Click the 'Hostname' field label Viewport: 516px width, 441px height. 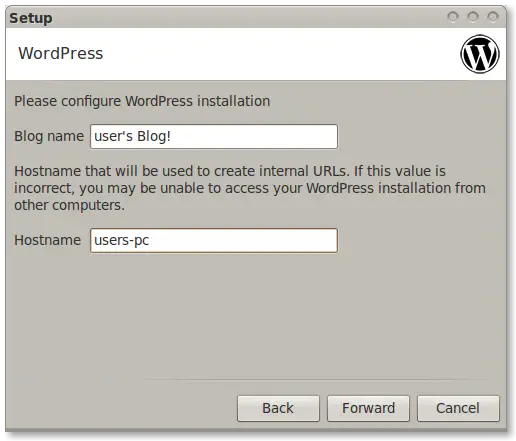[48, 240]
